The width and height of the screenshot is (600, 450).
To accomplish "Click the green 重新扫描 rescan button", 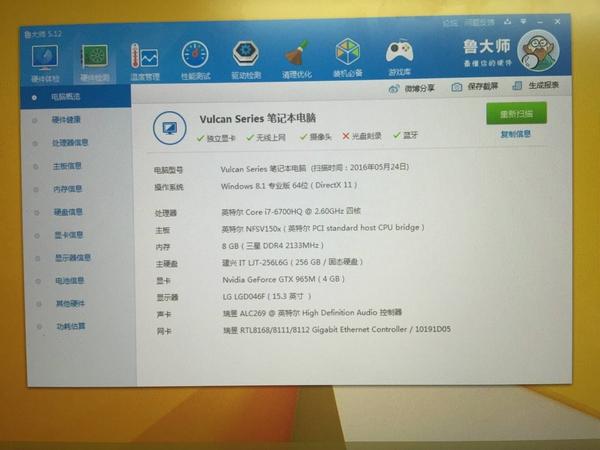I will 516,113.
